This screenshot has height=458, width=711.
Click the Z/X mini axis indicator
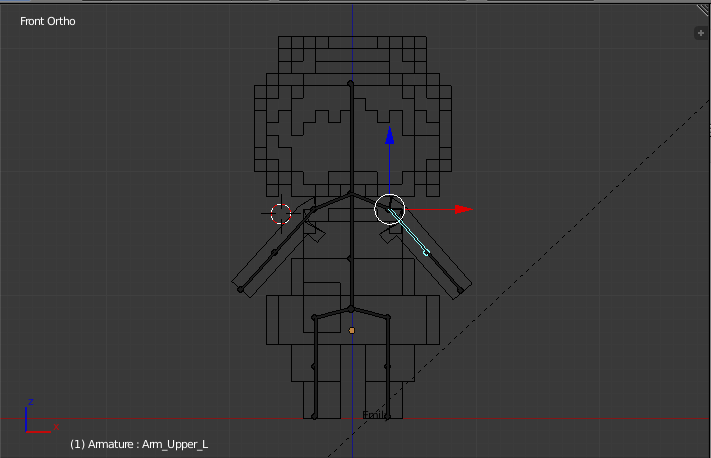(41, 416)
